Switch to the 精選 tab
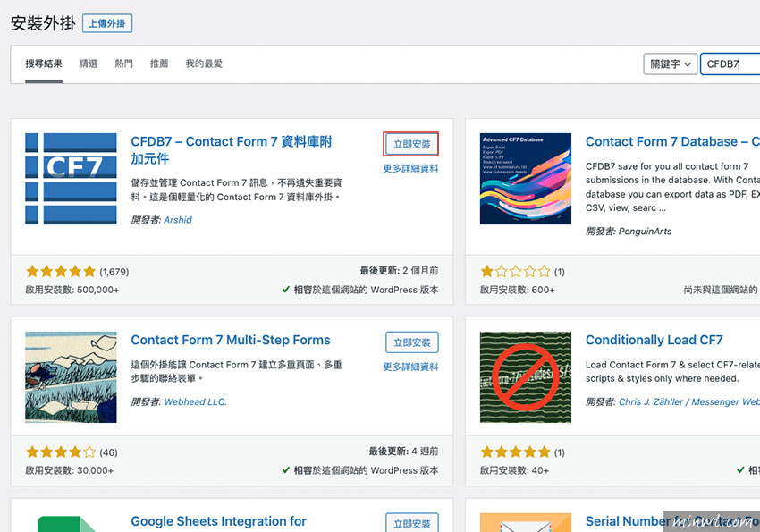 [89, 63]
